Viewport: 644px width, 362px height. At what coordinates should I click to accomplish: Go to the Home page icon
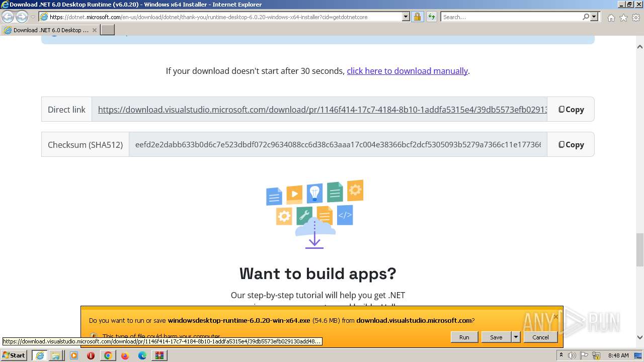point(611,18)
